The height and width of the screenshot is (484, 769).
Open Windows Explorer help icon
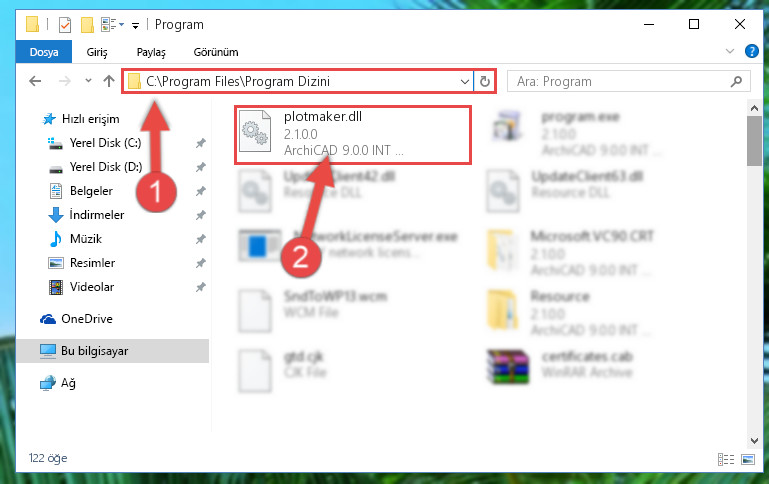click(751, 51)
